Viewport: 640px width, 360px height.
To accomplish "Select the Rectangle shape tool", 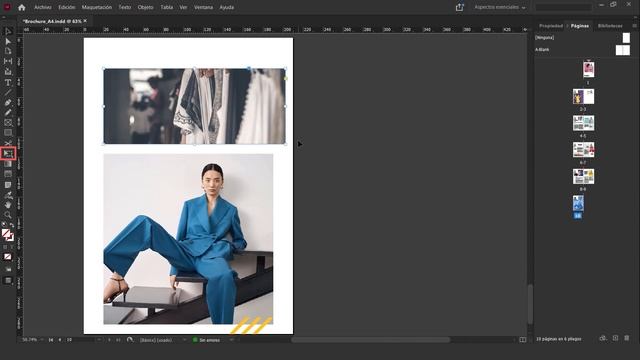I will click(x=8, y=133).
